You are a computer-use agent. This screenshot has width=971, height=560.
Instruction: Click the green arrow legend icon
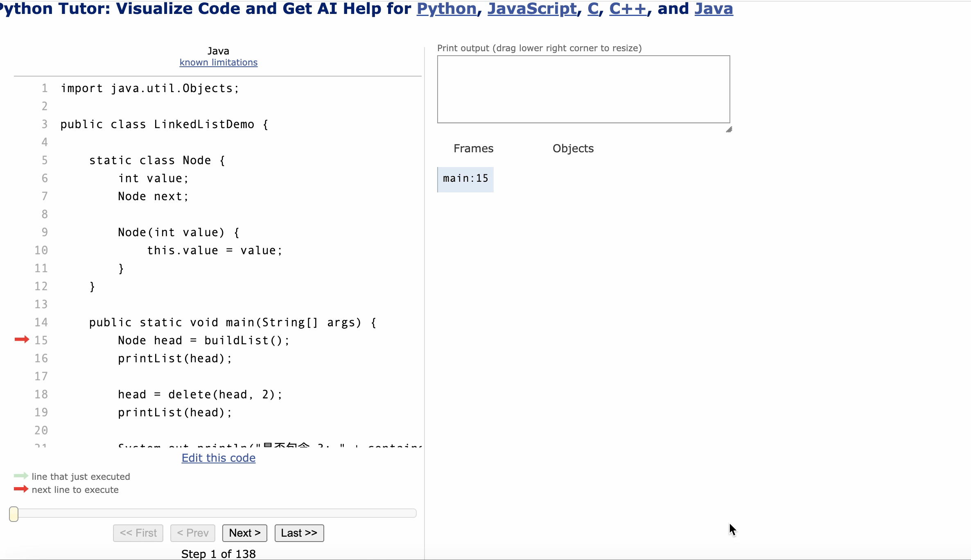(x=21, y=476)
